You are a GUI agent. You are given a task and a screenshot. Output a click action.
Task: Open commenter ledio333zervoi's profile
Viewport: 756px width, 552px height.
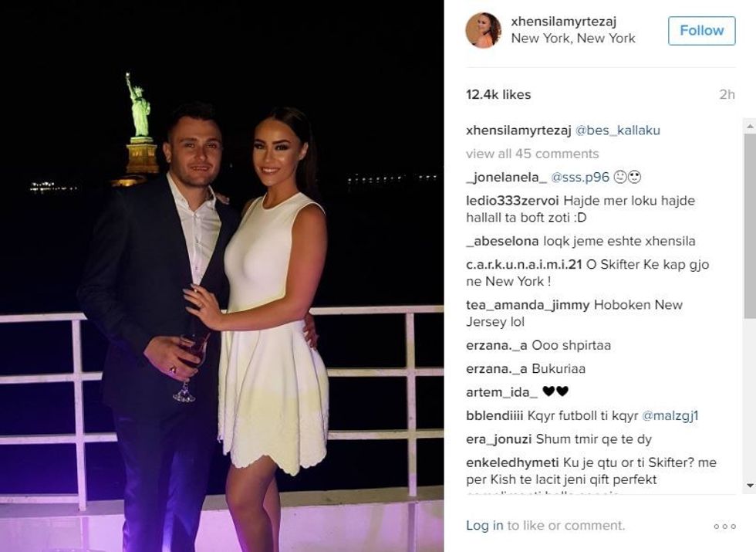click(x=512, y=201)
